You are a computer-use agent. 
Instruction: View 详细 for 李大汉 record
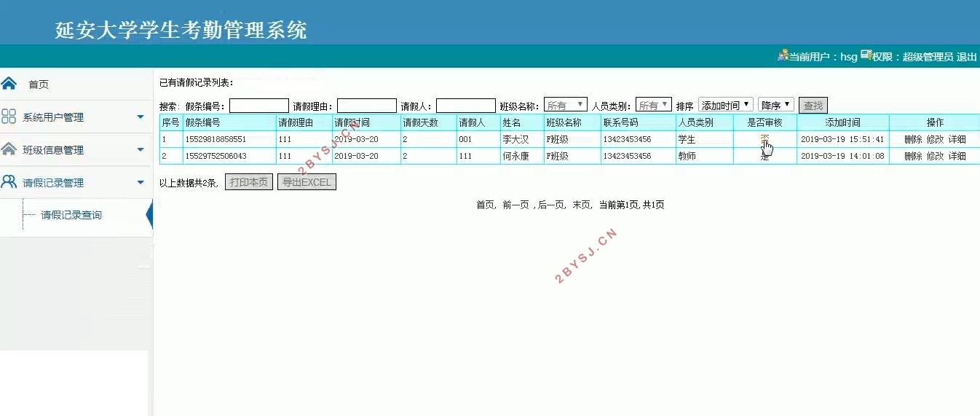tap(957, 139)
